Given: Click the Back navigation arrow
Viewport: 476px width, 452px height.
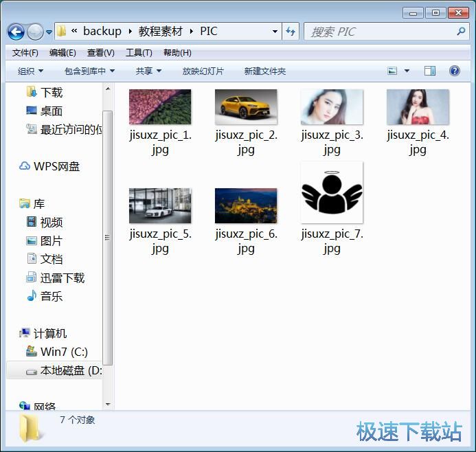Looking at the screenshot, I should pyautogui.click(x=16, y=32).
